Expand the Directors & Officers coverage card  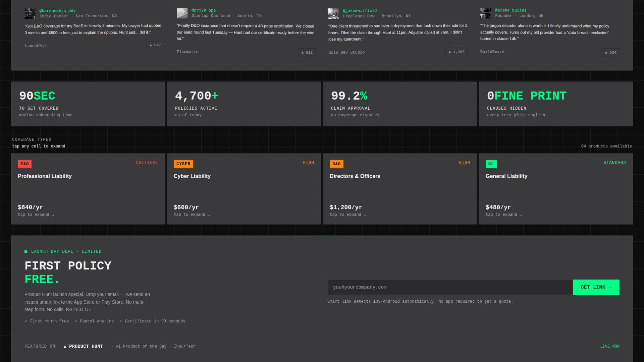point(400,189)
